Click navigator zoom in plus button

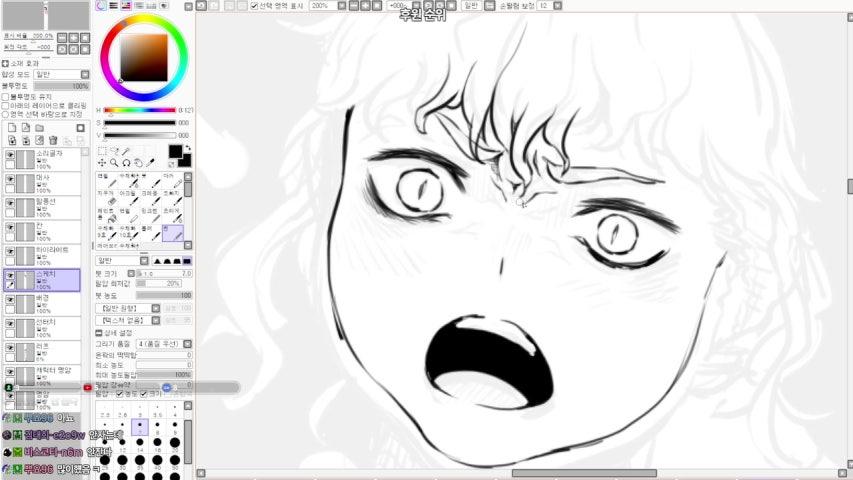tap(73, 38)
